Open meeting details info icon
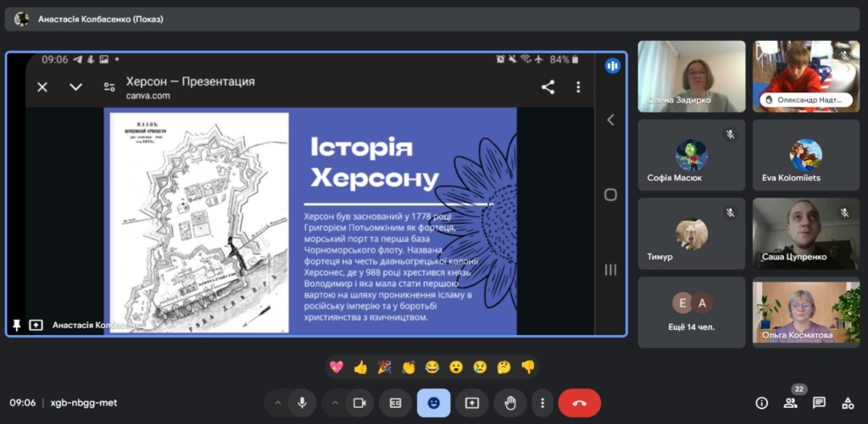Screen dimensions: 868x424 [x=761, y=403]
